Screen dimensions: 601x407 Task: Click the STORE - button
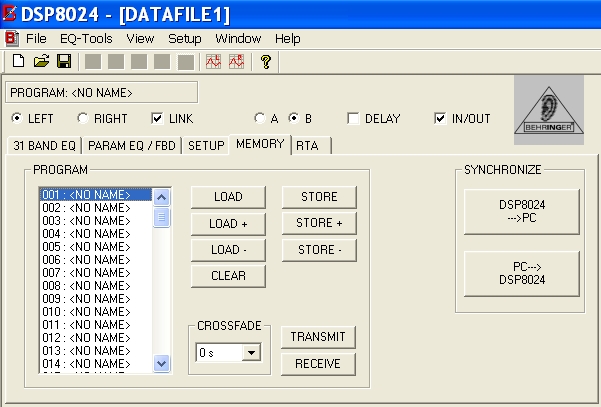pos(319,250)
